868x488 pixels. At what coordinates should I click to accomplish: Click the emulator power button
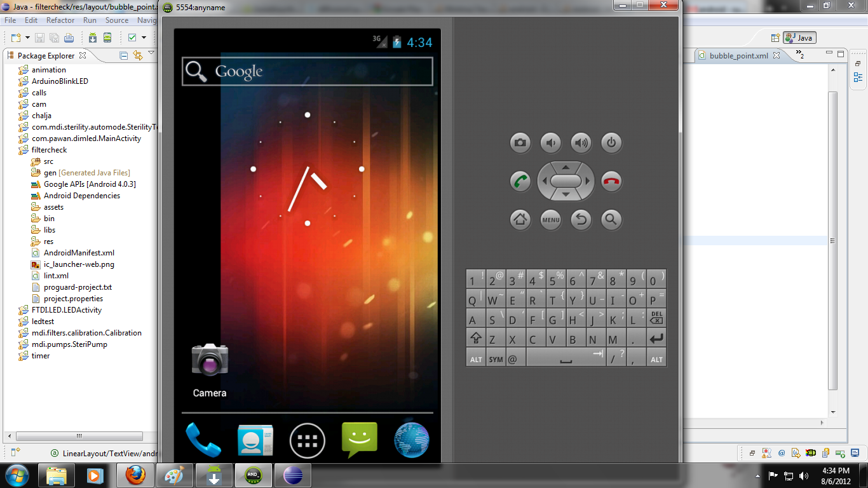pyautogui.click(x=611, y=142)
